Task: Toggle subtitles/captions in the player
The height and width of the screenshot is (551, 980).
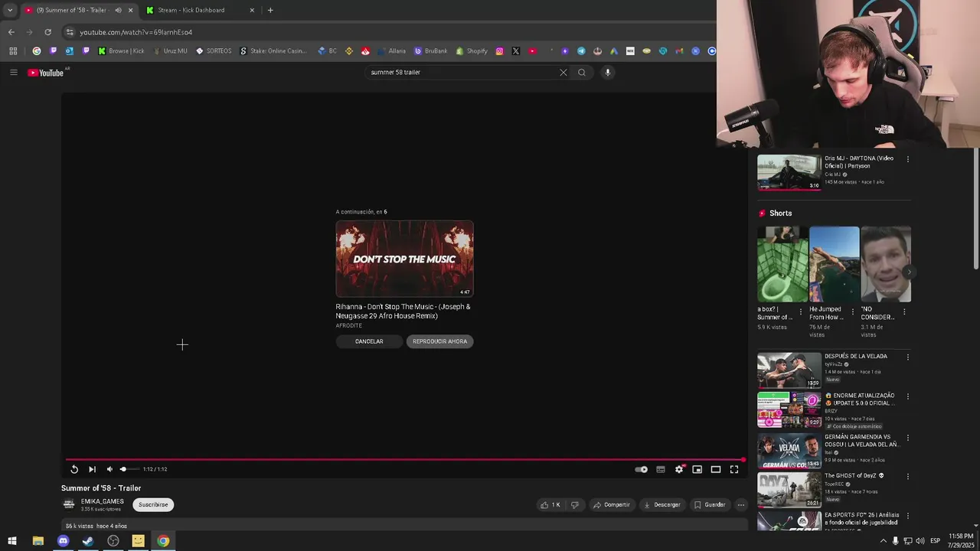Action: 661,469
